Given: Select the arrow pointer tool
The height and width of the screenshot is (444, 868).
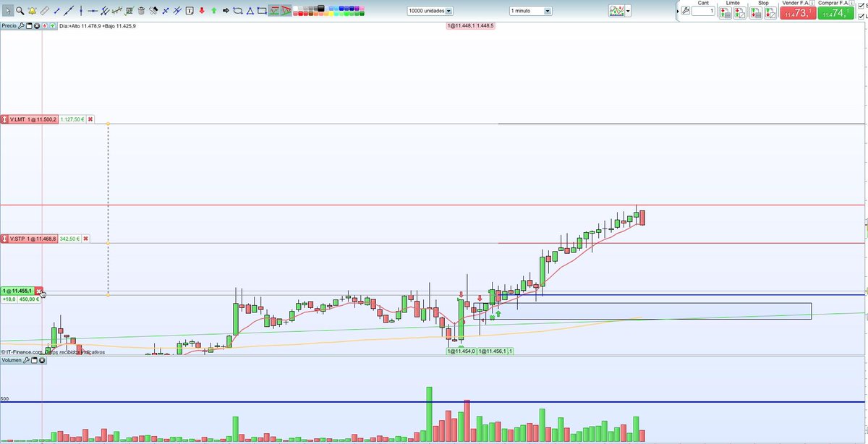Looking at the screenshot, I should (8, 11).
